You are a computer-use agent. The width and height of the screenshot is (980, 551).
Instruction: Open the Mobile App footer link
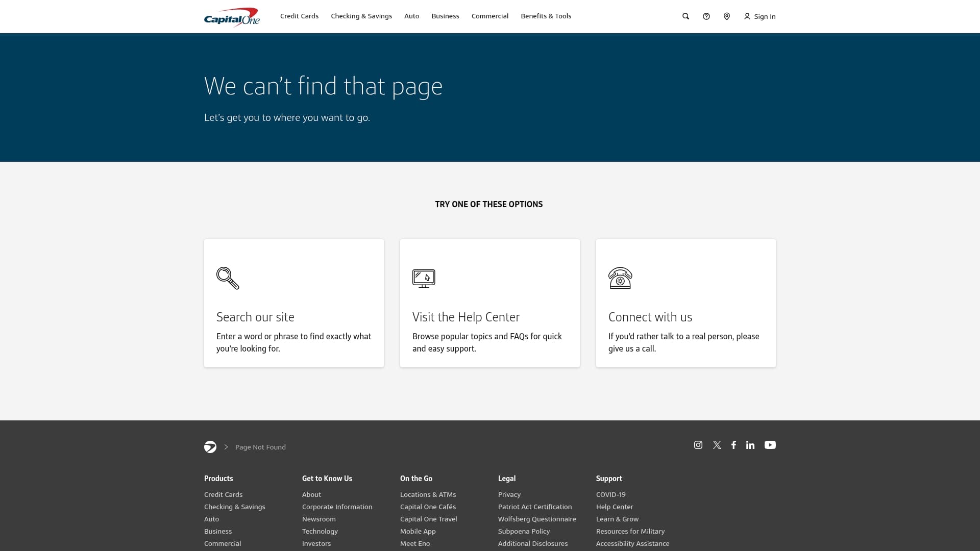pyautogui.click(x=418, y=532)
